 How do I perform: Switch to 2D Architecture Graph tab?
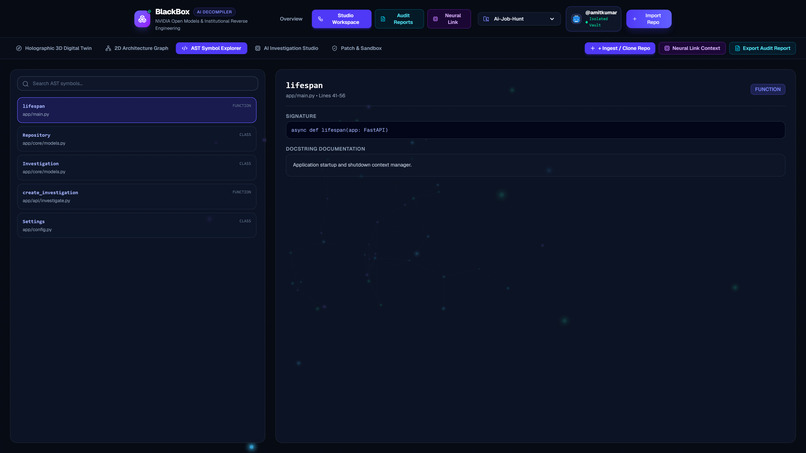coord(137,48)
